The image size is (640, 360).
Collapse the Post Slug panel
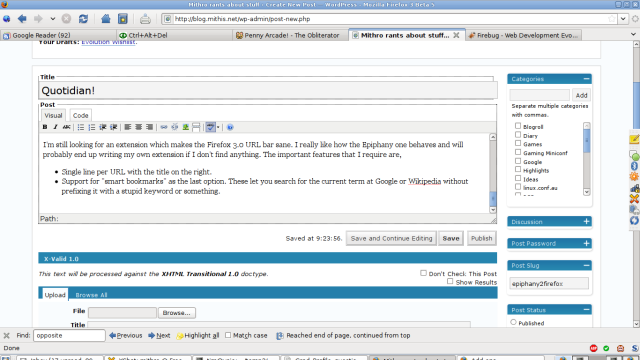click(587, 265)
